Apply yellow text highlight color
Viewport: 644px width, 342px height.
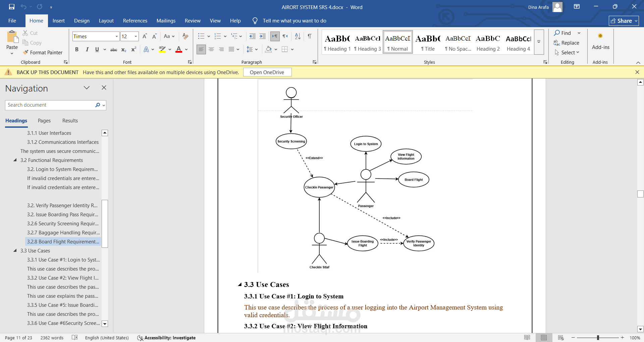162,50
